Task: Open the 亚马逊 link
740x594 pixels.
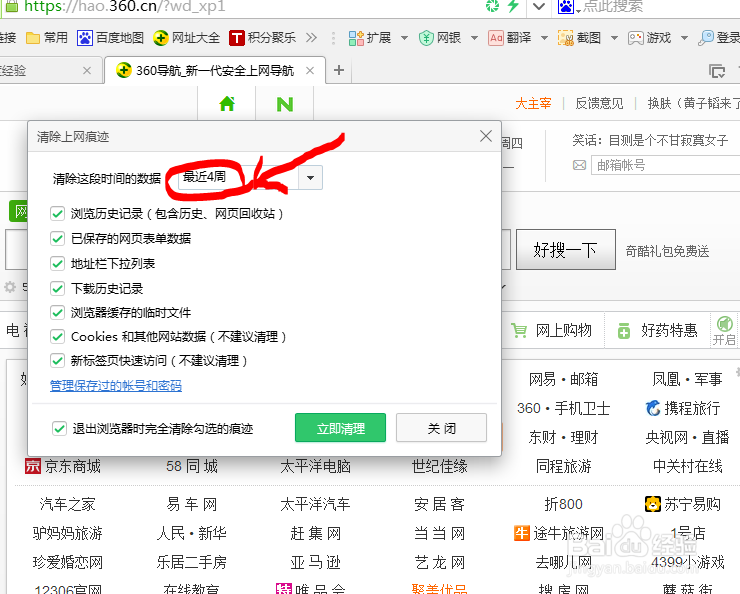Action: tap(315, 562)
